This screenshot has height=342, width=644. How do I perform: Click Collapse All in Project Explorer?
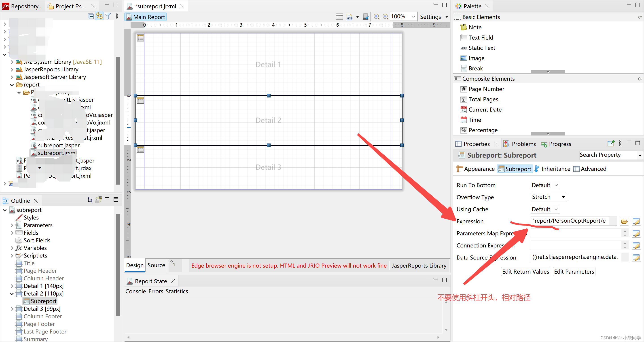point(91,16)
